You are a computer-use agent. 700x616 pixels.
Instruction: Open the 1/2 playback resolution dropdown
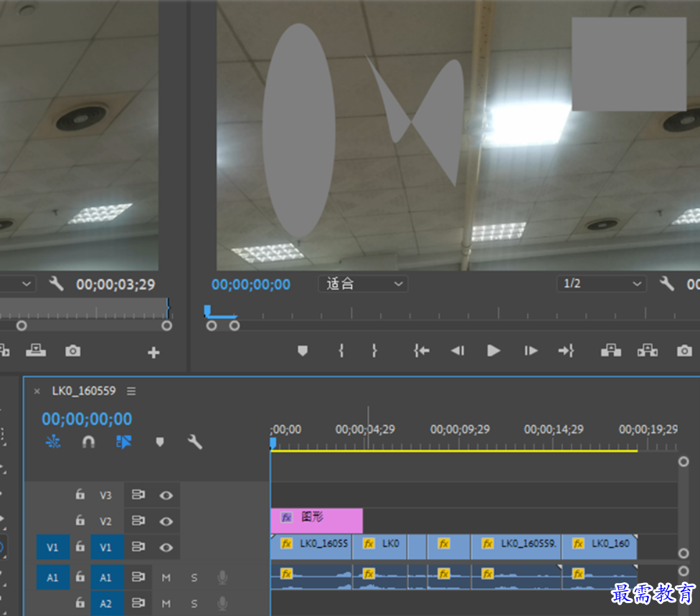(601, 283)
